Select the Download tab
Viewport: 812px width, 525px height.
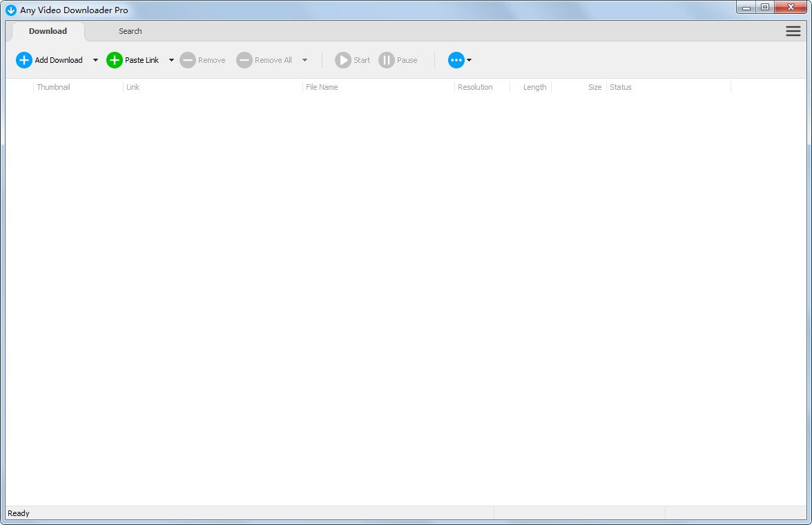coord(48,31)
